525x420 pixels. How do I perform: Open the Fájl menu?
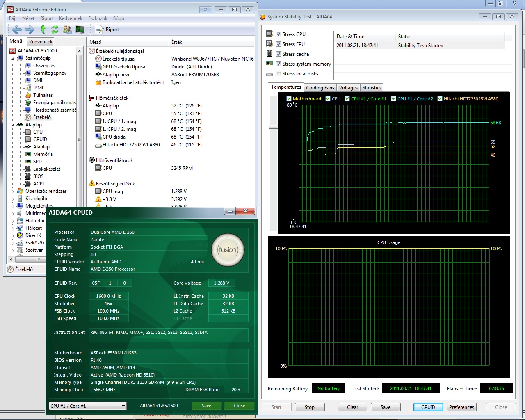tap(13, 18)
